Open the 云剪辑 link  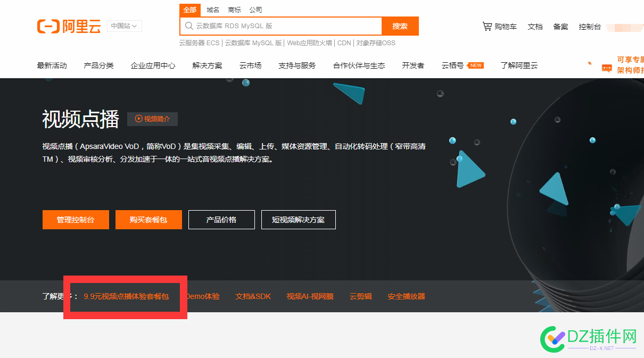(361, 296)
